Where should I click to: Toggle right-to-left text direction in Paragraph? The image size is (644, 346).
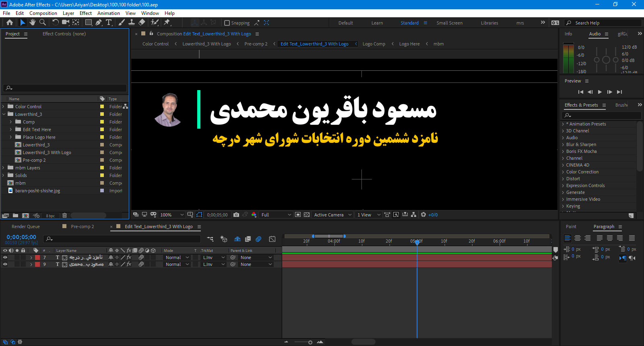coord(632,258)
